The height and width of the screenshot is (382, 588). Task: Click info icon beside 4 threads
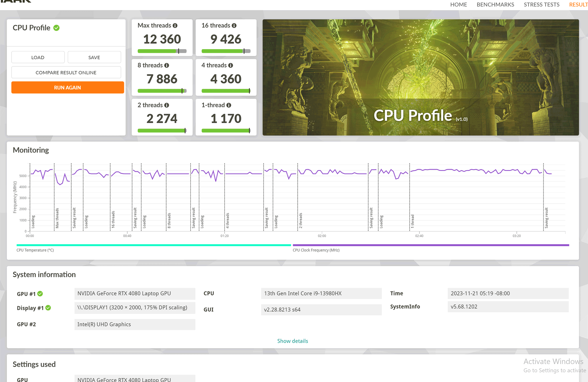[x=230, y=65]
